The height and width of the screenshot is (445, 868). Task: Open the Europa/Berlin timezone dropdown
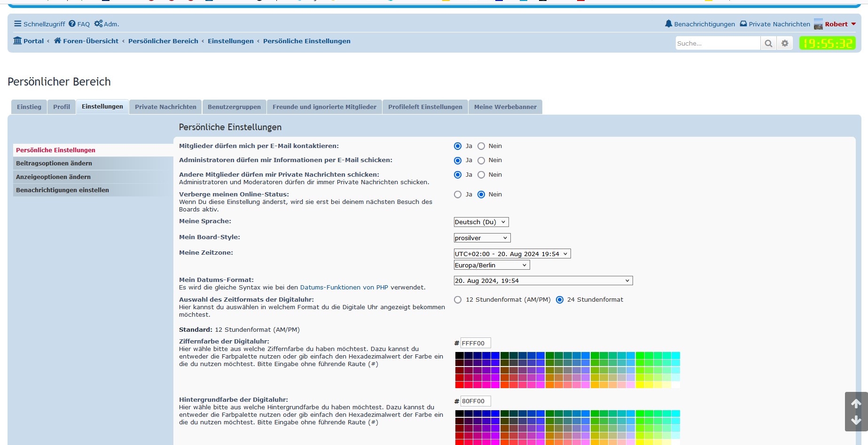click(x=491, y=265)
